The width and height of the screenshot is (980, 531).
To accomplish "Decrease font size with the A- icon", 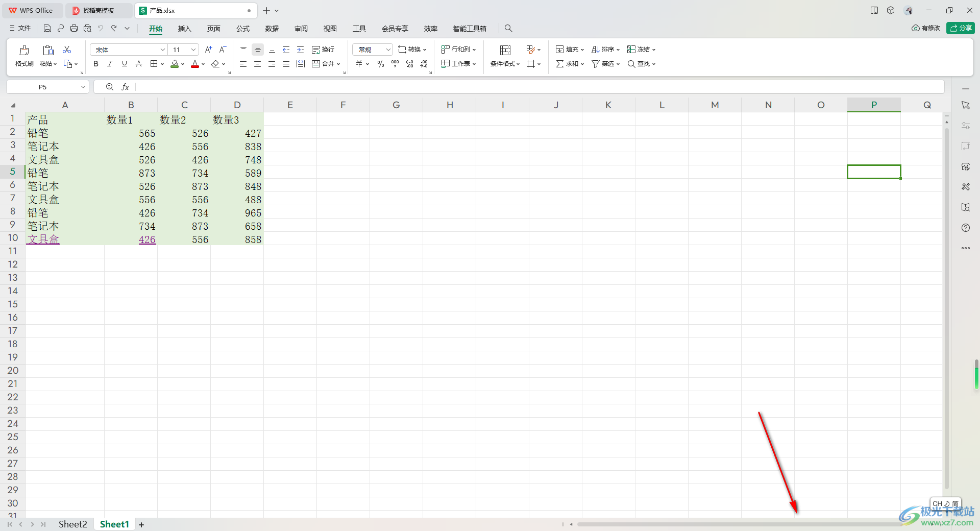I will point(223,50).
